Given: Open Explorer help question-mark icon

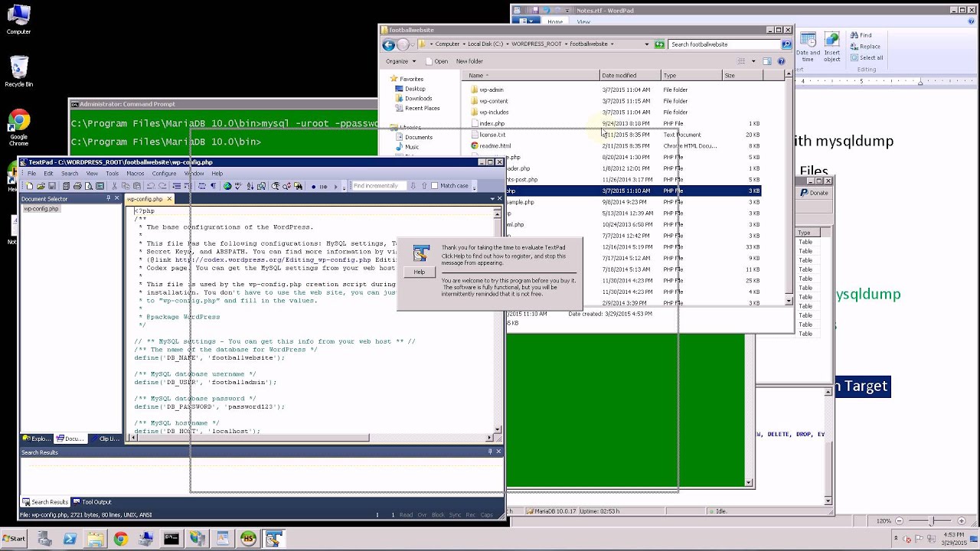Looking at the screenshot, I should pos(781,61).
